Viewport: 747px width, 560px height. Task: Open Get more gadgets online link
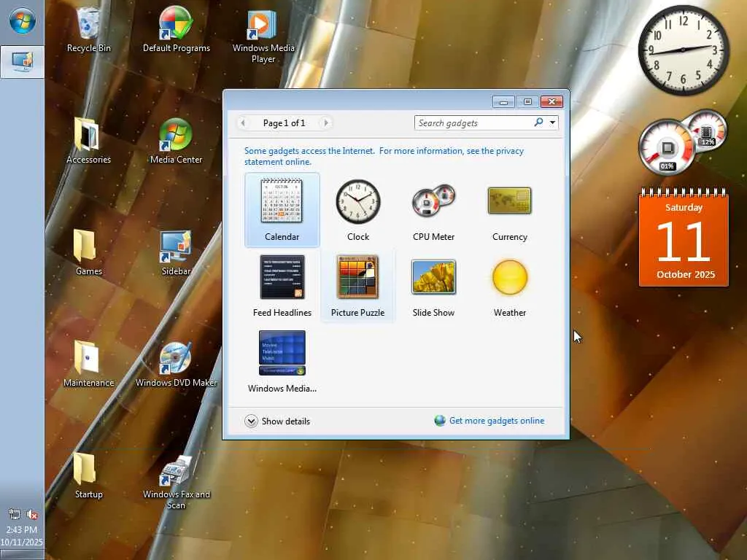pos(489,421)
